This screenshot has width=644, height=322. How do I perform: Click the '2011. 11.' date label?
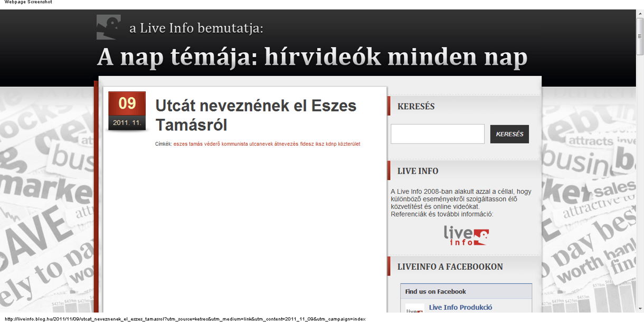(127, 122)
